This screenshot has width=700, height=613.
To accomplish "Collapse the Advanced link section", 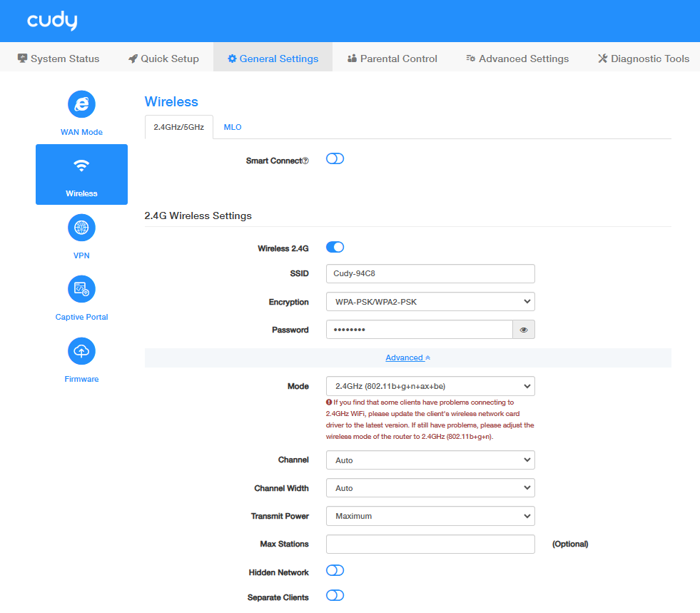I will click(x=407, y=358).
